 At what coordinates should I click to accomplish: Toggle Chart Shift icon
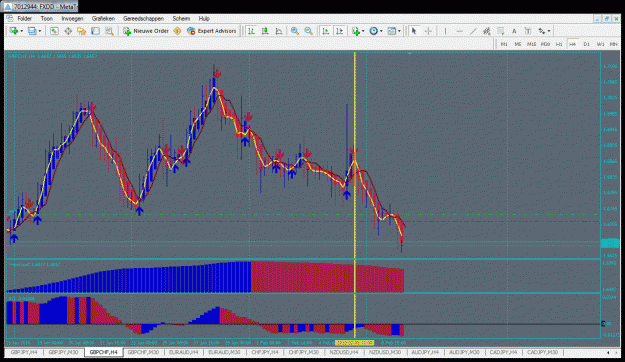coord(340,31)
